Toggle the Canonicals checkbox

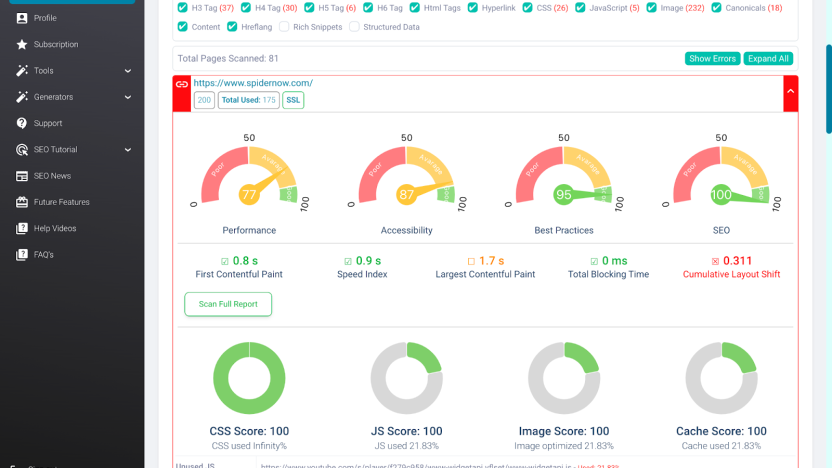pyautogui.click(x=716, y=7)
